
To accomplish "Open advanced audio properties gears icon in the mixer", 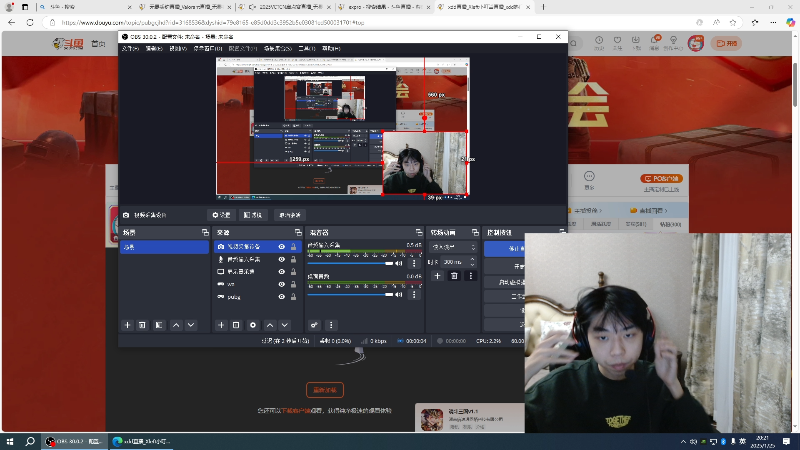I will [x=314, y=325].
